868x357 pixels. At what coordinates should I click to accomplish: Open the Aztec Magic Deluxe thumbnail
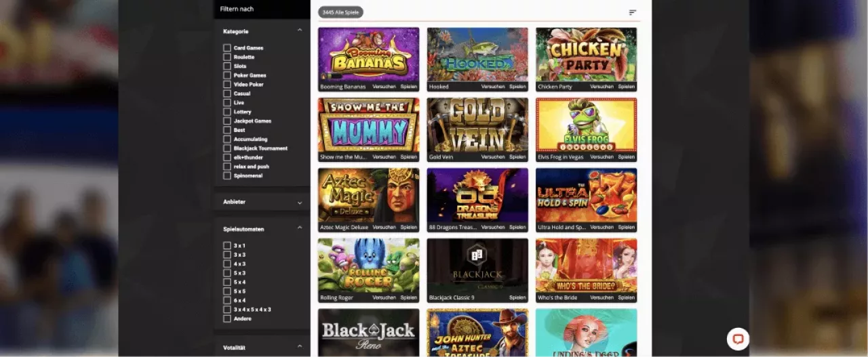point(368,195)
